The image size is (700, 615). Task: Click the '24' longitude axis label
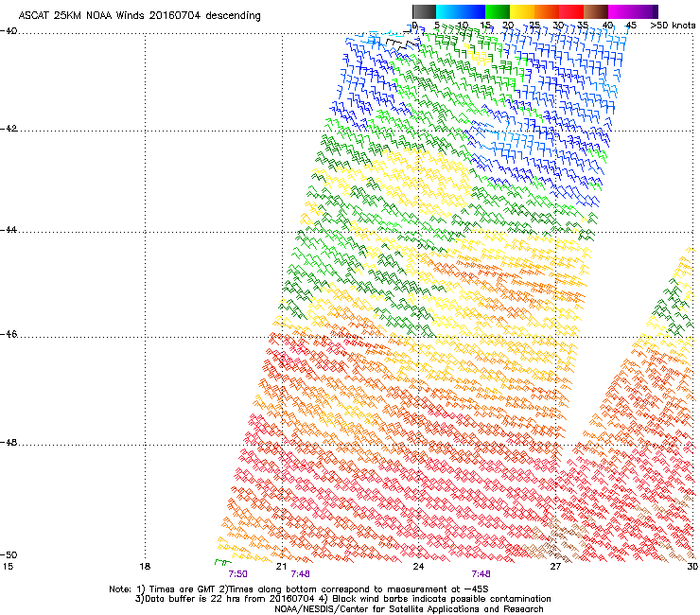[x=418, y=567]
